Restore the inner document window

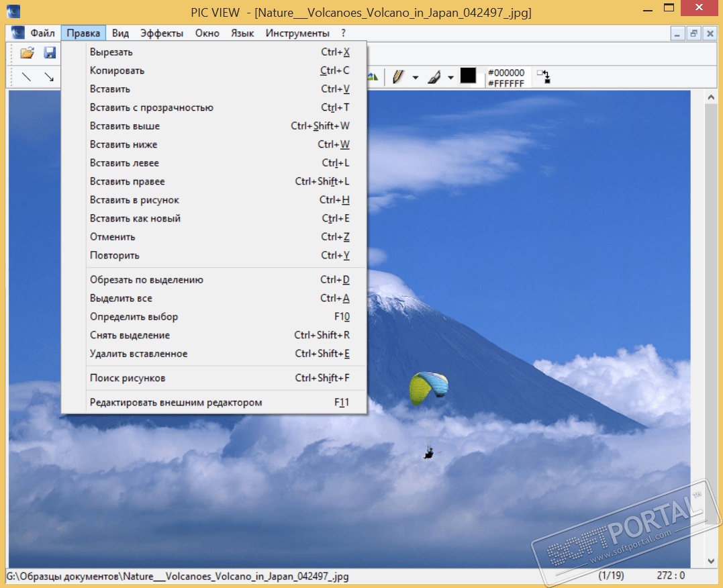tap(693, 34)
